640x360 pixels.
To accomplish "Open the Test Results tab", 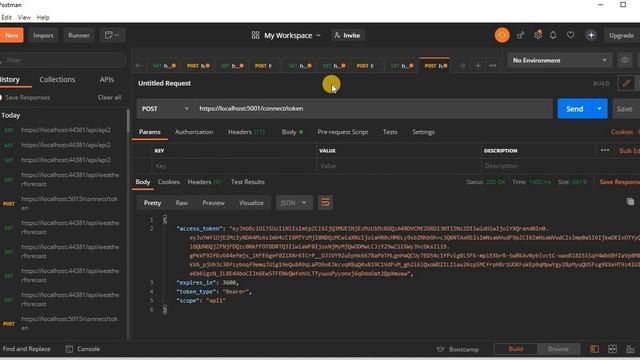I will 248,182.
